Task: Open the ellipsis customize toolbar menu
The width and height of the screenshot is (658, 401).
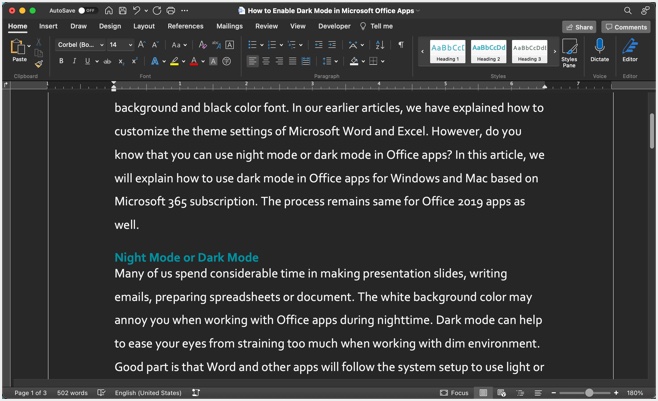Action: (185, 10)
